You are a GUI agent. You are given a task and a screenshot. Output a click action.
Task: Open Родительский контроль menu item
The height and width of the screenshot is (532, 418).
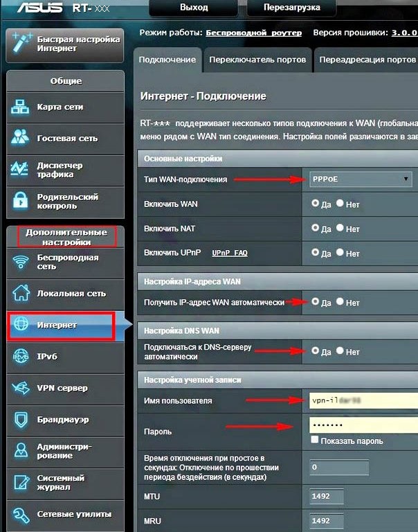pos(66,202)
